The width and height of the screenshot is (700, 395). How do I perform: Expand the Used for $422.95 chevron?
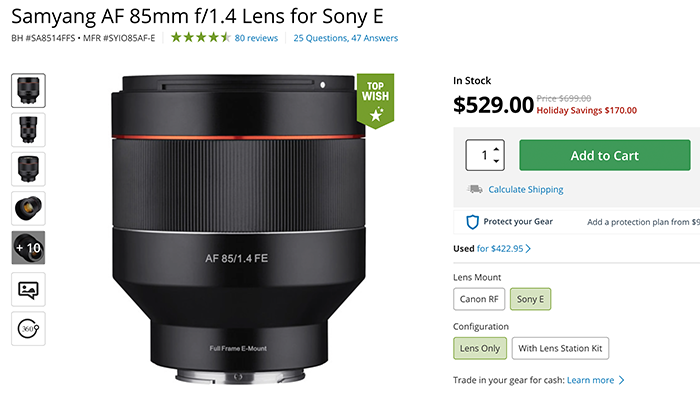click(528, 249)
